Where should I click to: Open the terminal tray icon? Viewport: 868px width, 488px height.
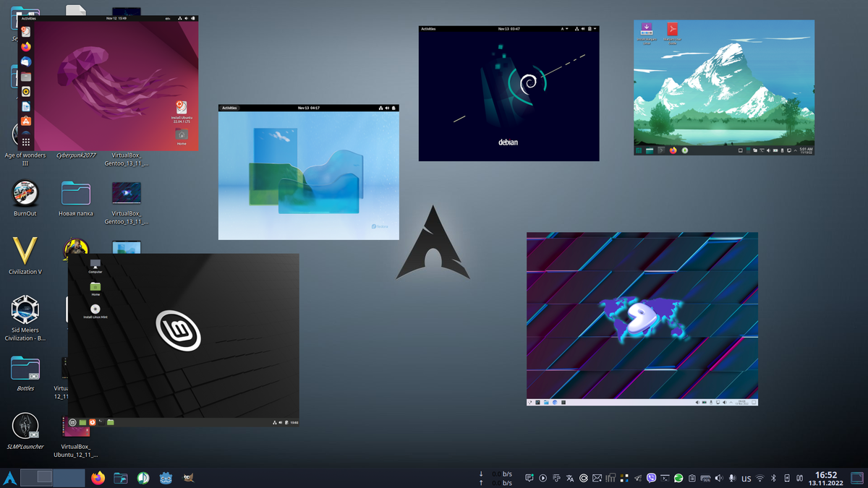point(665,478)
